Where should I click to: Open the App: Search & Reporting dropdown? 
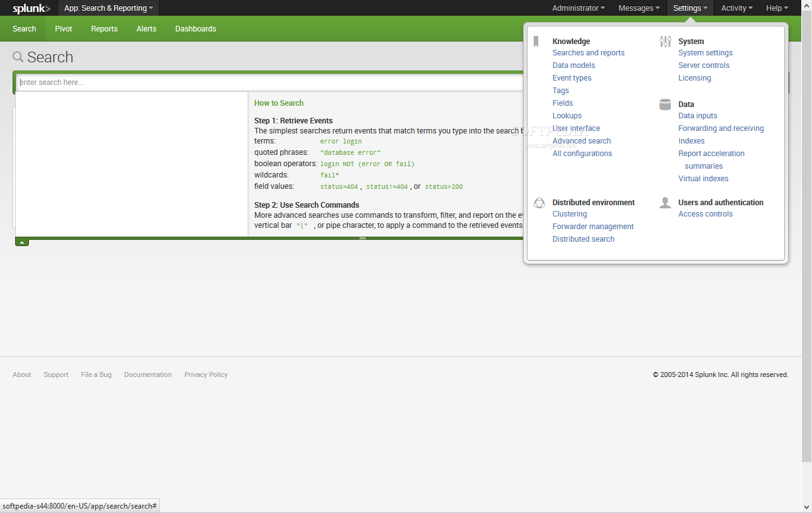[108, 8]
